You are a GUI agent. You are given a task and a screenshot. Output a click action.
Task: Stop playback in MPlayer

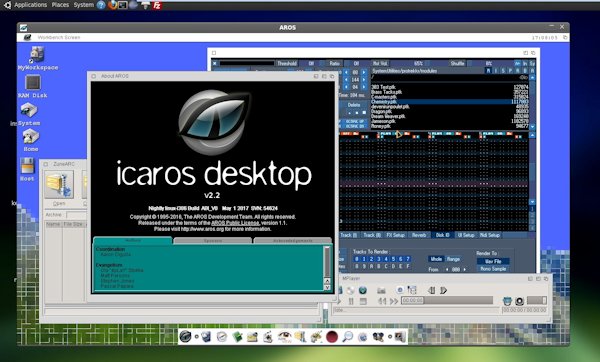tap(363, 302)
